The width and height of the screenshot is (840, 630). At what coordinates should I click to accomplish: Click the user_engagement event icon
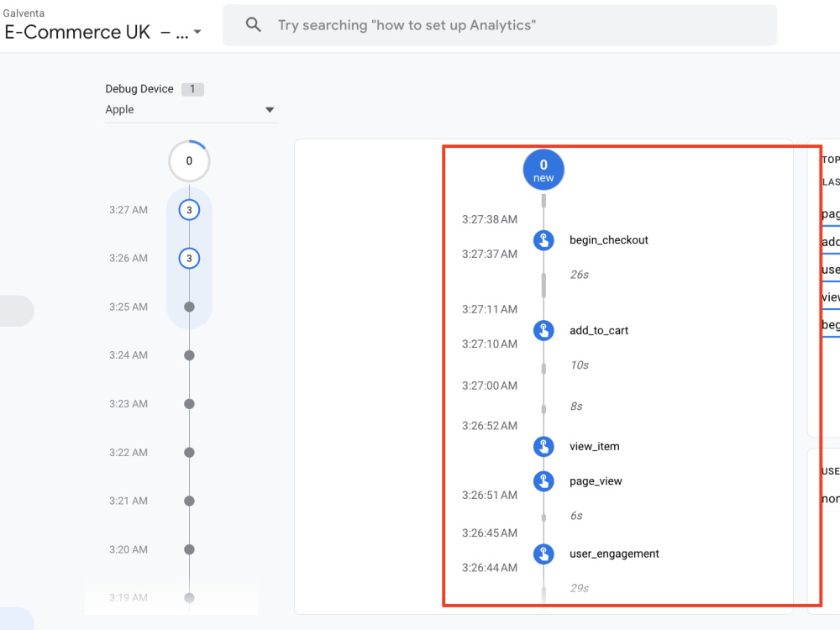coord(543,554)
